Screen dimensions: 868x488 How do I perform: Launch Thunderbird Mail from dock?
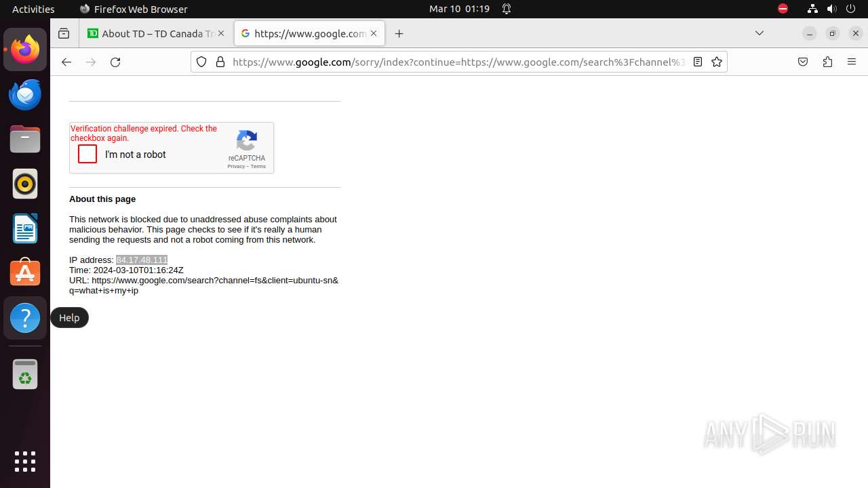click(25, 94)
